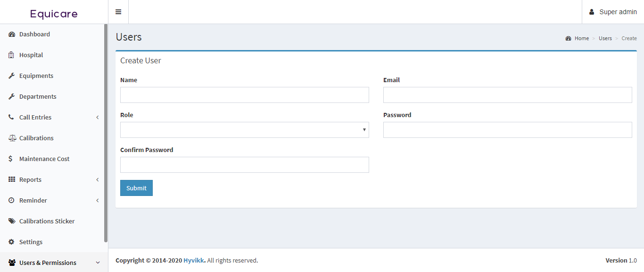
Task: Expand the Reminder submenu chevron
Action: click(98, 200)
